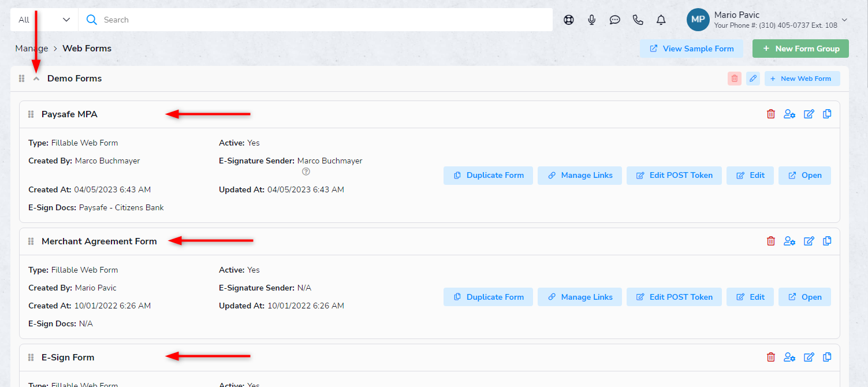This screenshot has width=868, height=387.
Task: Open the notifications bell
Action: coord(661,20)
